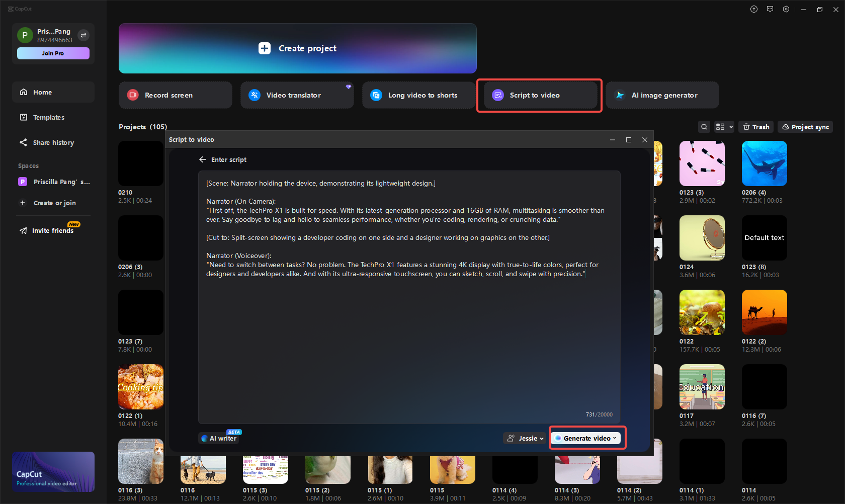Open project thumbnail 0114 at bottom right

[765, 461]
